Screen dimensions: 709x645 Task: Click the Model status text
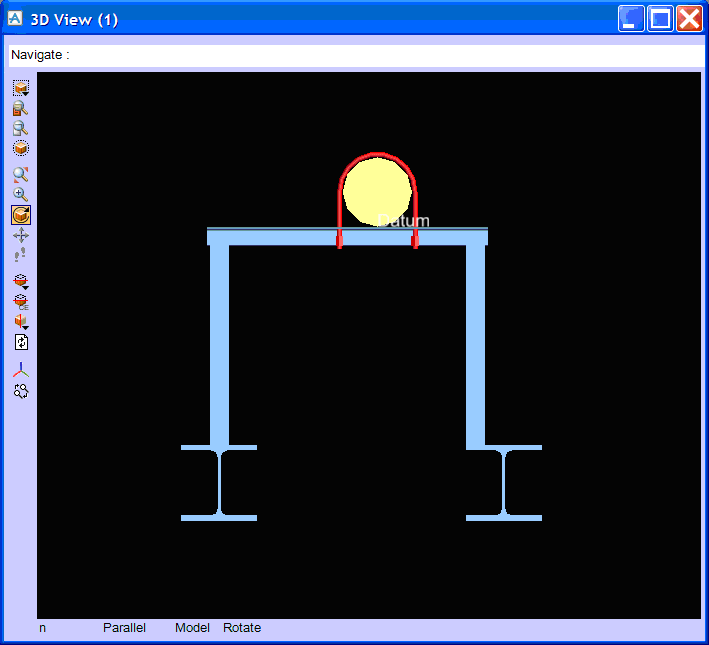coord(192,628)
